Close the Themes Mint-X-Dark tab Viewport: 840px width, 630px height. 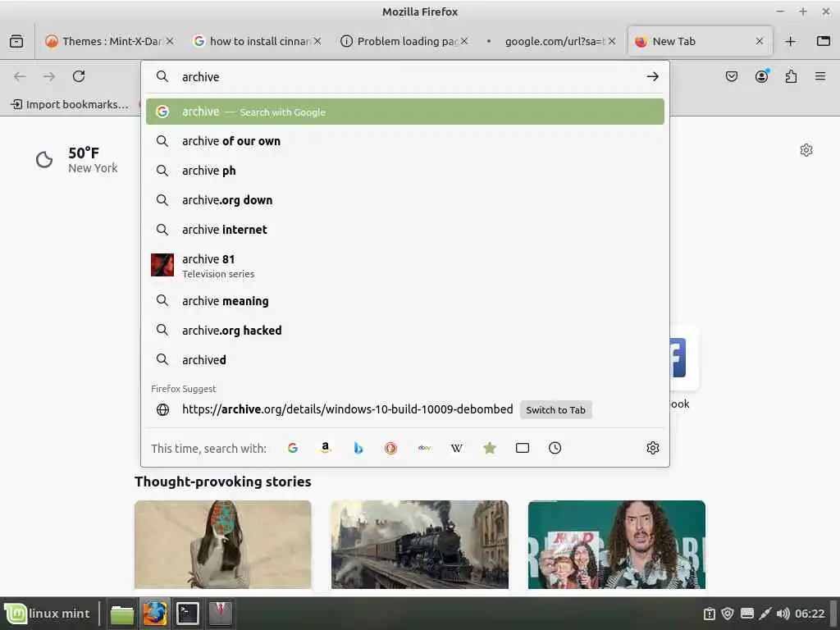170,41
